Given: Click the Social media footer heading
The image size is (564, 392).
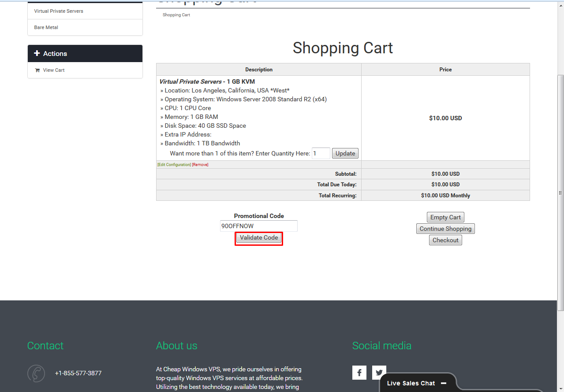Looking at the screenshot, I should 382,346.
